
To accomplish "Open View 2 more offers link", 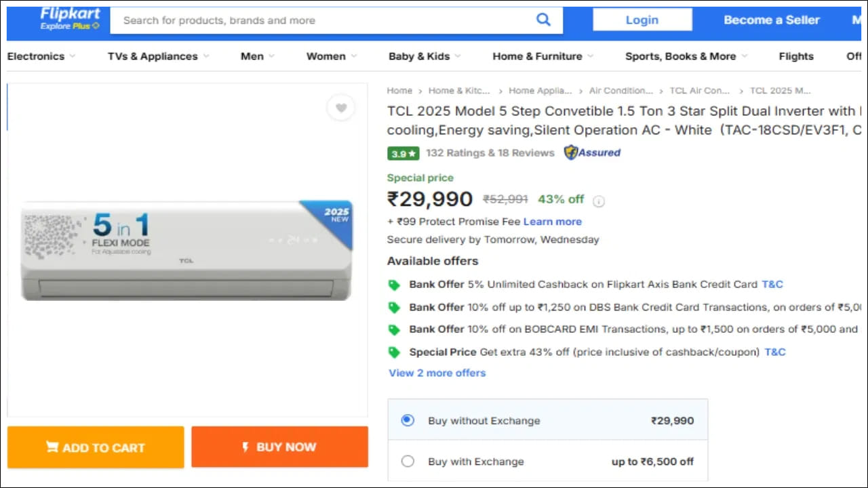I will [x=437, y=373].
